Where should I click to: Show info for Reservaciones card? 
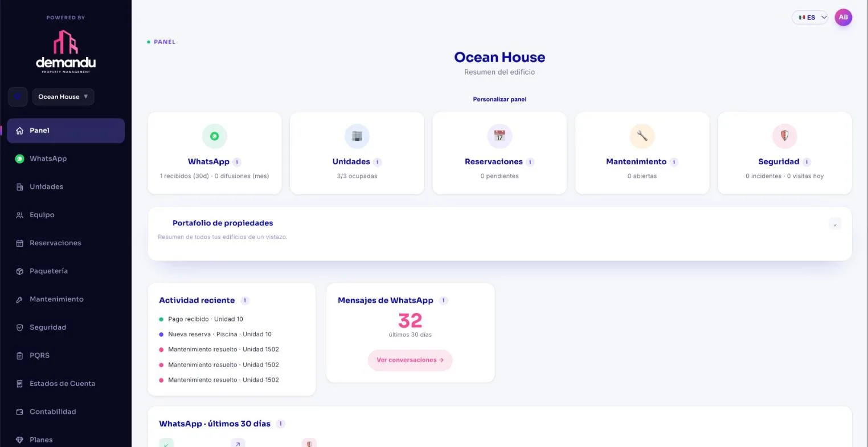[x=530, y=162]
